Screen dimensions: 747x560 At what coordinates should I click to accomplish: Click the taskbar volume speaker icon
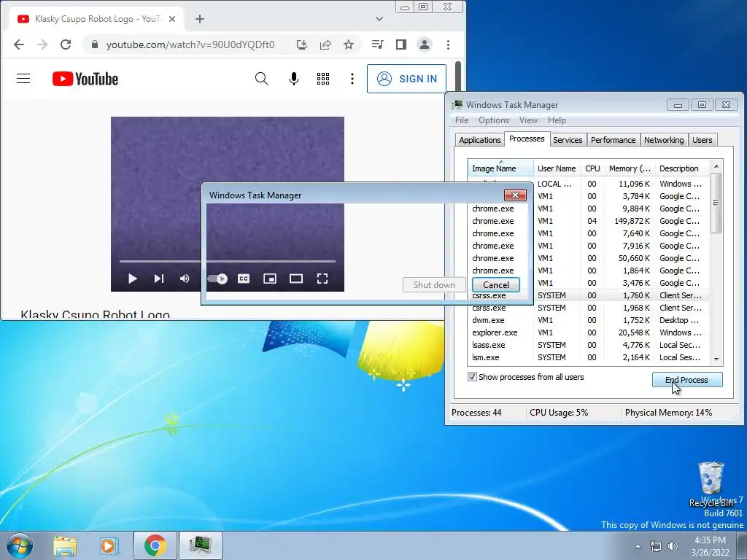[x=673, y=546]
